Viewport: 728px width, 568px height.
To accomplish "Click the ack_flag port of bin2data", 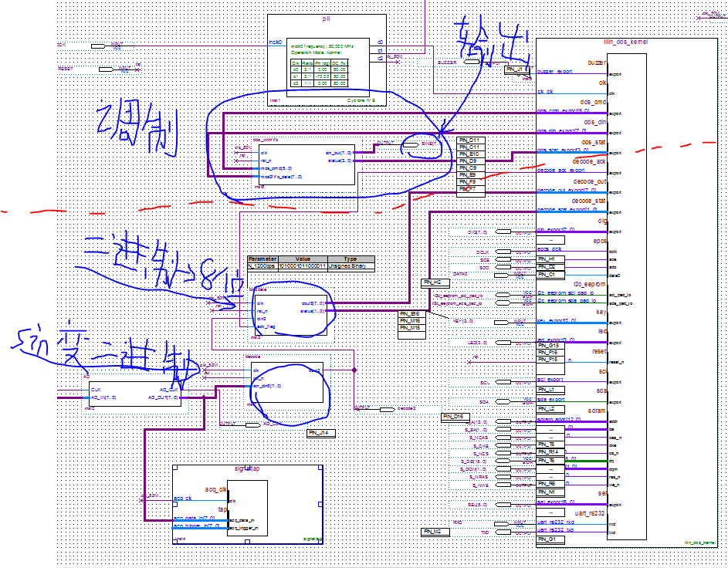I will coord(266,326).
